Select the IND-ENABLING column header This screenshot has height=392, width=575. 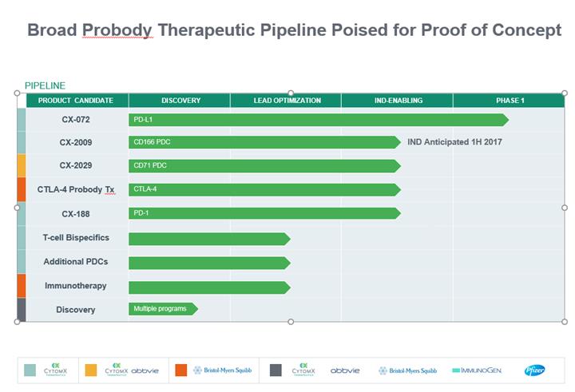(x=398, y=101)
